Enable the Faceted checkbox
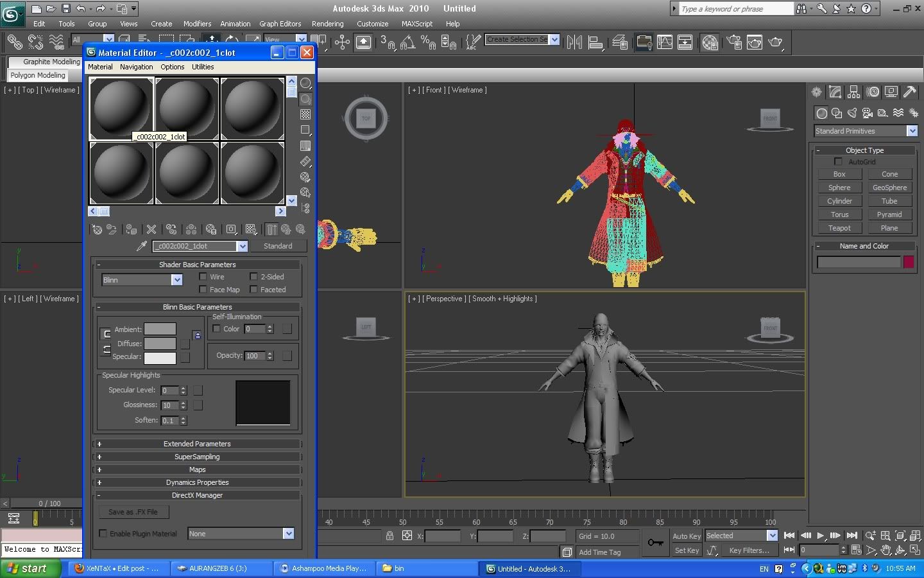The height and width of the screenshot is (578, 924). (x=253, y=290)
